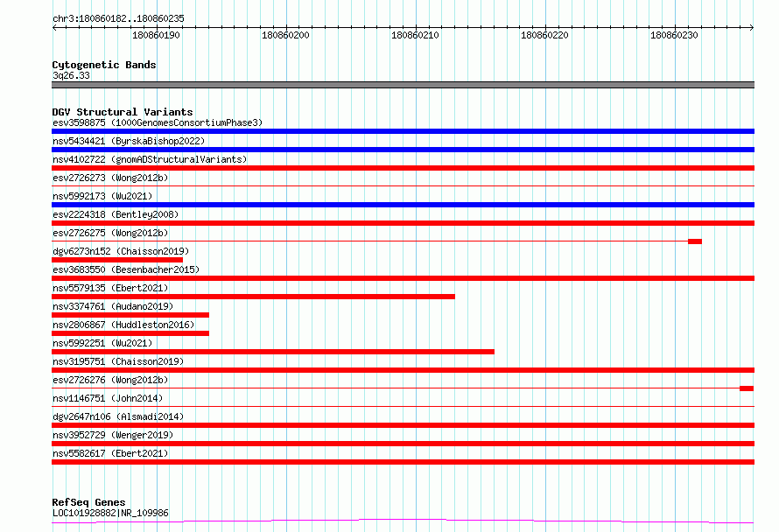Click ruler position 180860190

pyautogui.click(x=156, y=35)
